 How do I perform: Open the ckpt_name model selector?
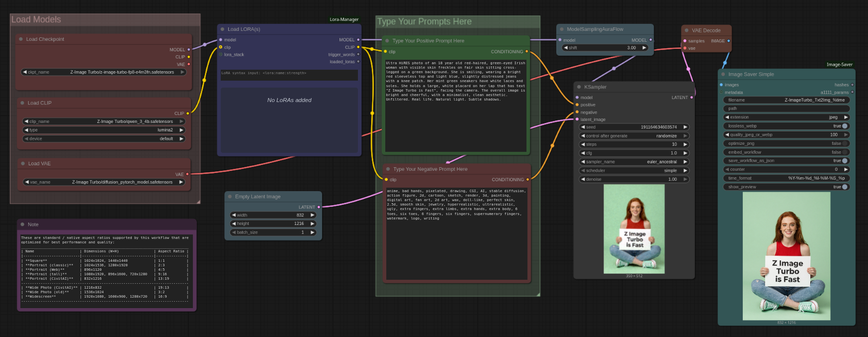103,72
